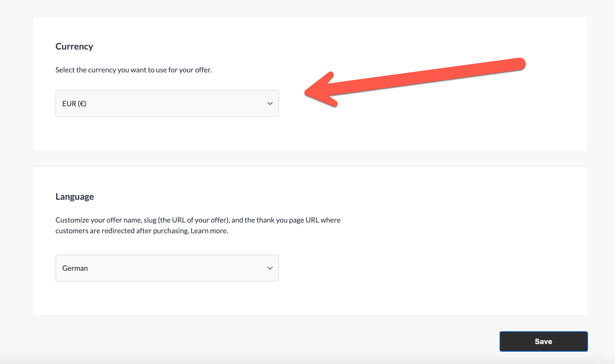Click empty space in the Currency card
The width and height of the screenshot is (615, 364).
pyautogui.click(x=423, y=127)
